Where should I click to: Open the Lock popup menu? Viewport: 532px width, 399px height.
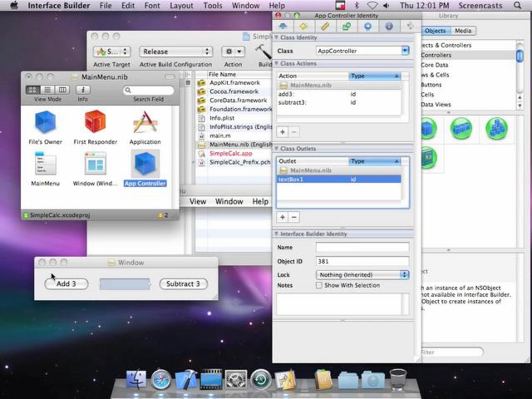[x=362, y=275]
